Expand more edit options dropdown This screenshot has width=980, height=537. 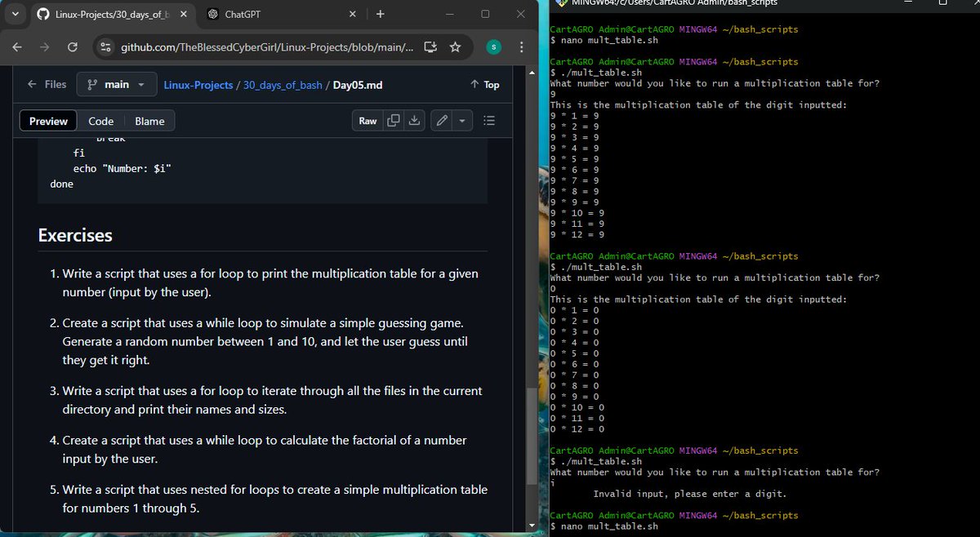(462, 121)
